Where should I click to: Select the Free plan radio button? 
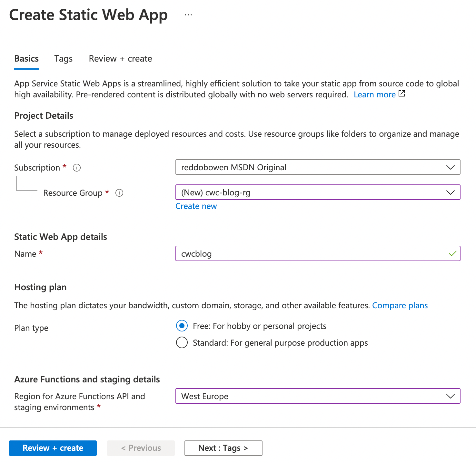tap(182, 326)
